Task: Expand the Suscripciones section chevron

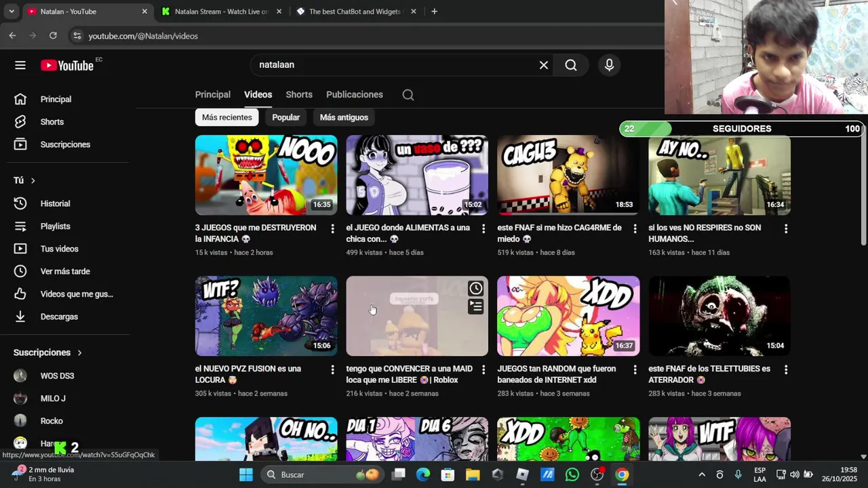Action: click(x=79, y=352)
